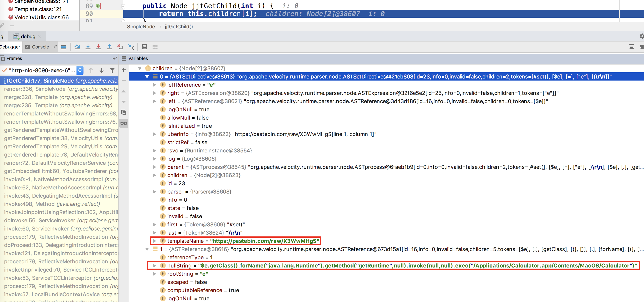Collapse the top-level children Node[2] variable
The image size is (644, 302).
pyautogui.click(x=140, y=68)
